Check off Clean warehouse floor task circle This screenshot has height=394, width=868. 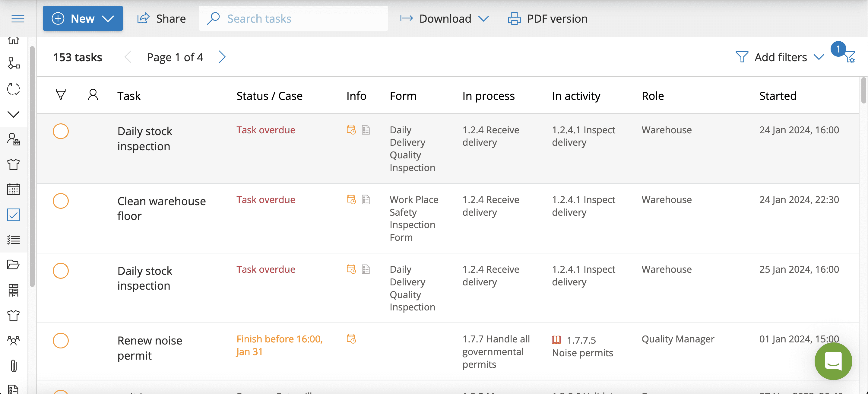(x=61, y=201)
